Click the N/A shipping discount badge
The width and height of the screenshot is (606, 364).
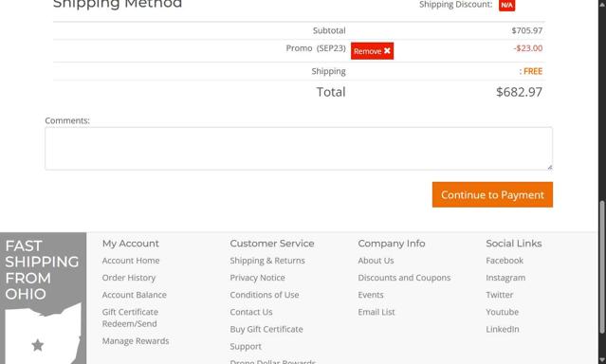coord(506,5)
